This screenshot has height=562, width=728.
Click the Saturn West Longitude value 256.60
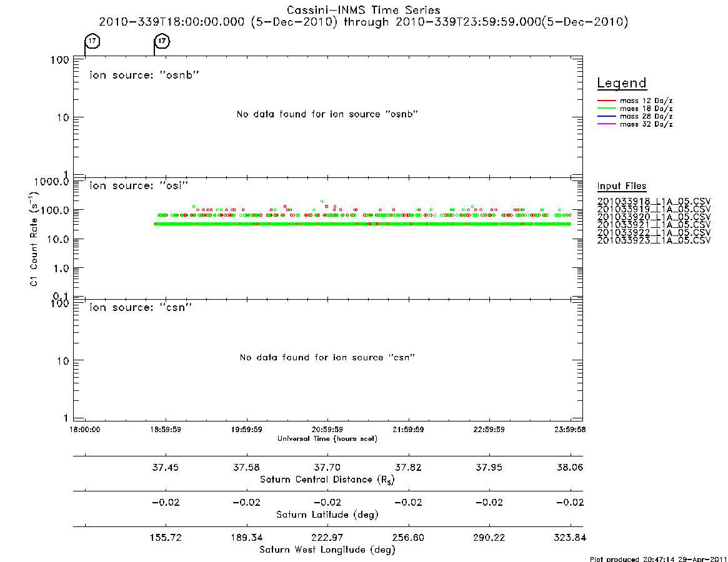(408, 538)
